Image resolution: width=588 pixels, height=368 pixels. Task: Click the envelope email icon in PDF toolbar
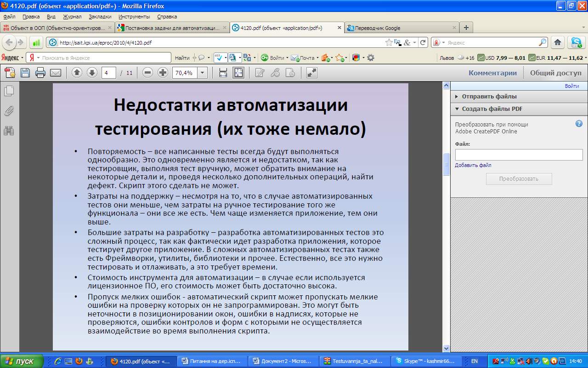[56, 73]
